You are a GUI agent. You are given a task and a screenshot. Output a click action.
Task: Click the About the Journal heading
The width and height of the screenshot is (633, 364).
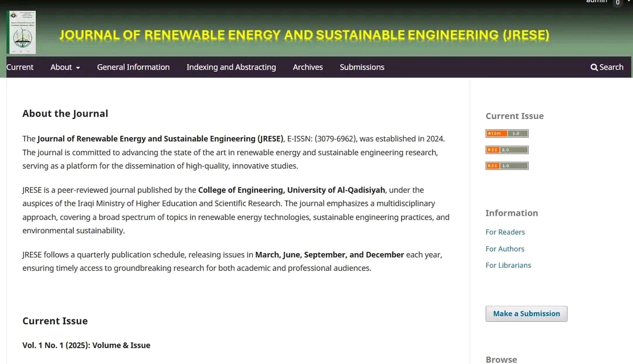[65, 114]
